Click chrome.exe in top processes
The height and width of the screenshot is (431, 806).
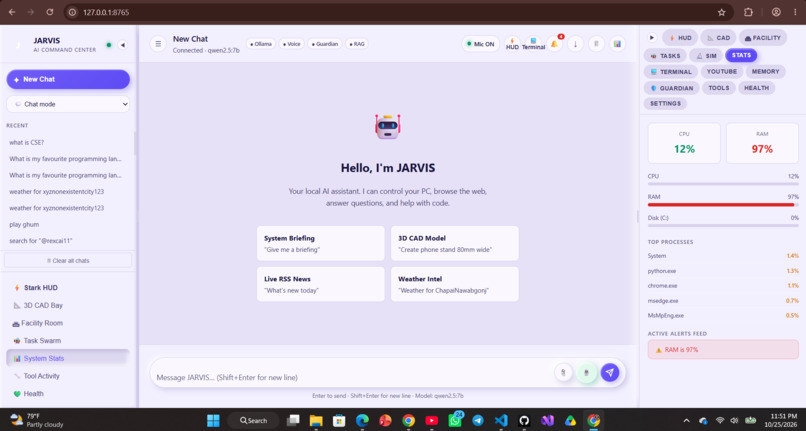[x=723, y=285]
